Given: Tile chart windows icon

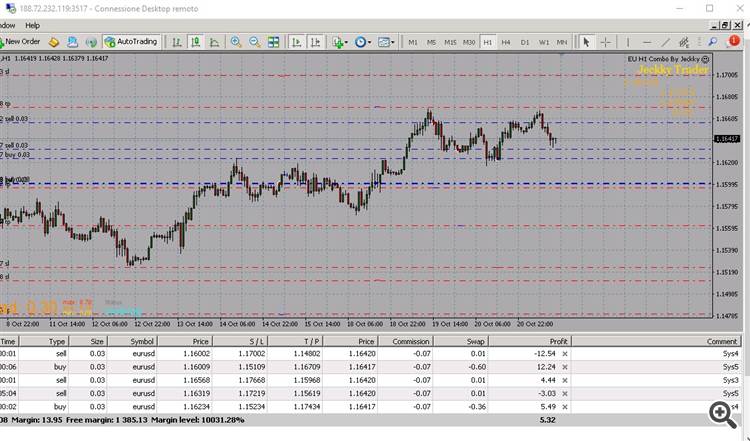Looking at the screenshot, I should (273, 42).
